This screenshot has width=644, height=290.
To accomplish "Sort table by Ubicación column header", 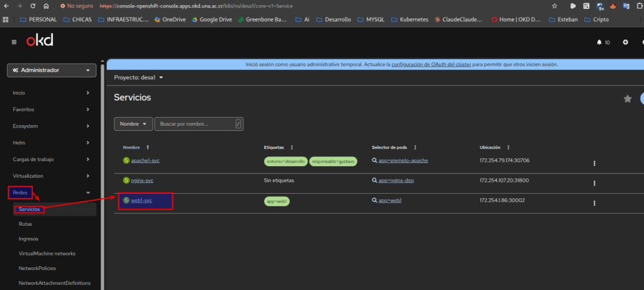I will pos(490,147).
